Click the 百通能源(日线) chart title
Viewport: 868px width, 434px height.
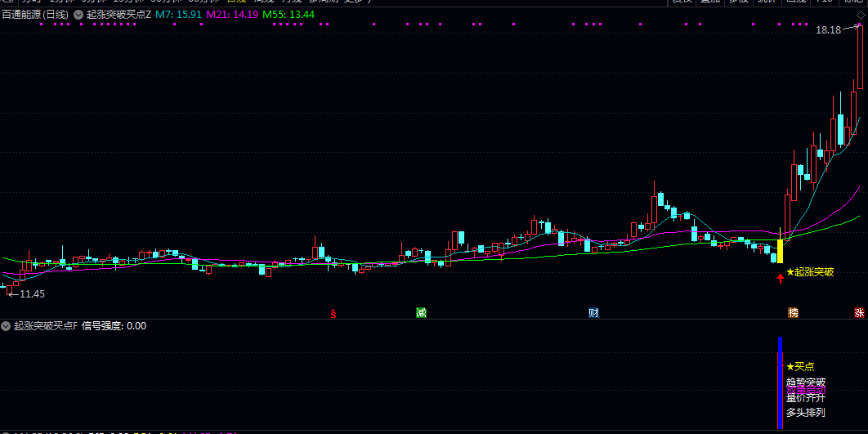(x=35, y=15)
